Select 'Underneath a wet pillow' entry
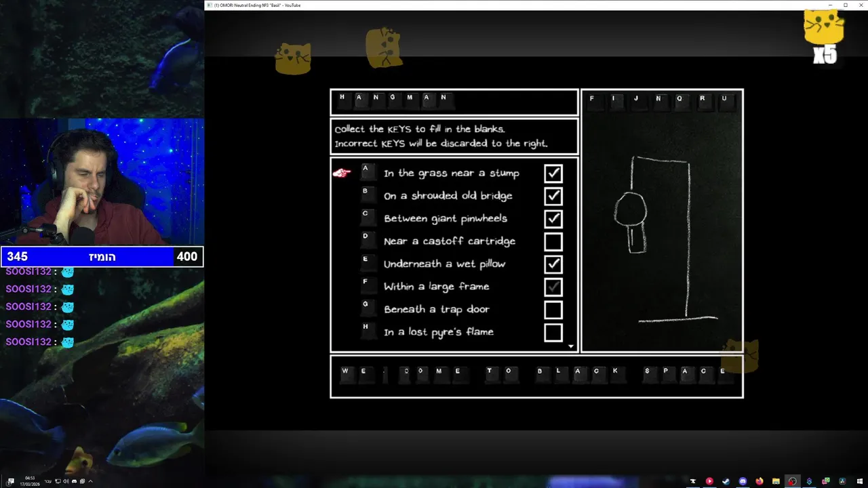 445,264
